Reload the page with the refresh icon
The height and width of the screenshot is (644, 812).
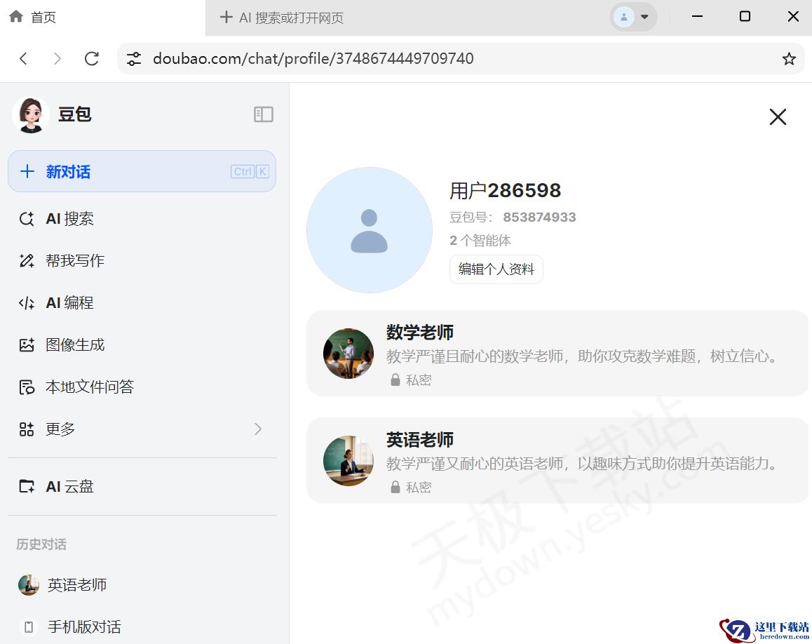click(92, 58)
